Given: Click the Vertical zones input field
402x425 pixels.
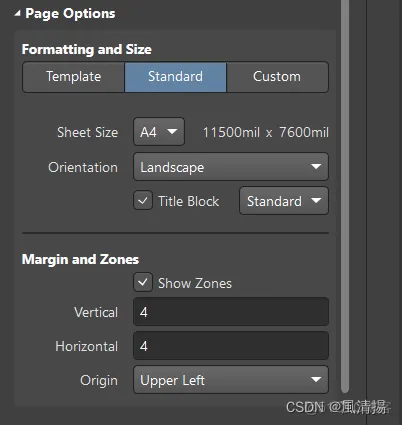Looking at the screenshot, I should click(x=231, y=312).
